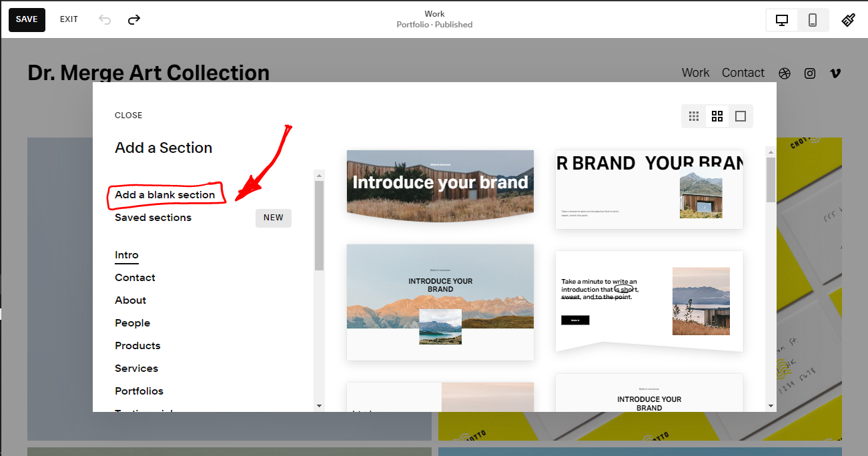Click the NEW badge beside Saved sections
868x456 pixels.
(x=274, y=218)
